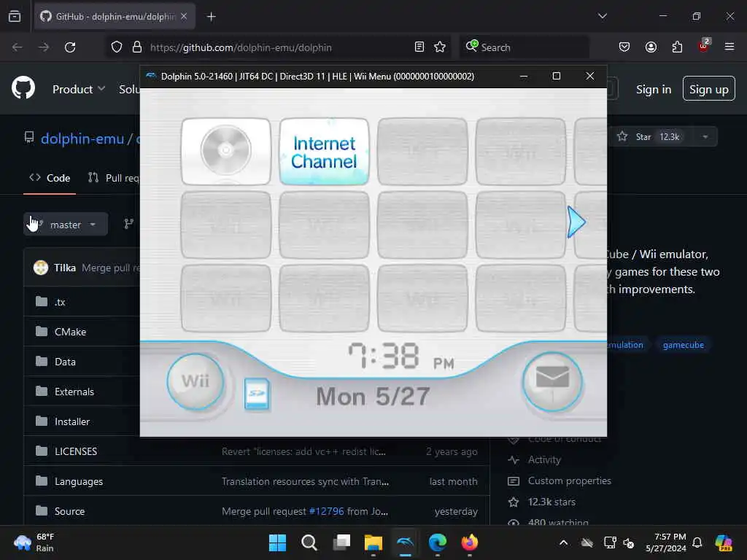Open the .tx folder
Viewport: 747px width, 560px height.
tap(60, 302)
